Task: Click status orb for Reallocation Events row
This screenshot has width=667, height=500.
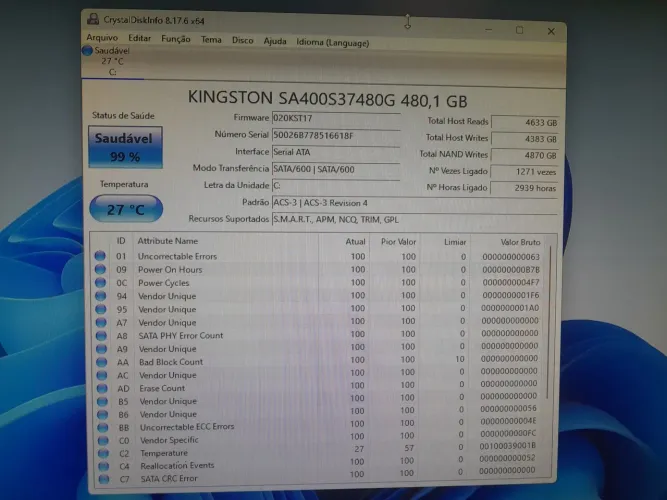Action: (x=103, y=466)
